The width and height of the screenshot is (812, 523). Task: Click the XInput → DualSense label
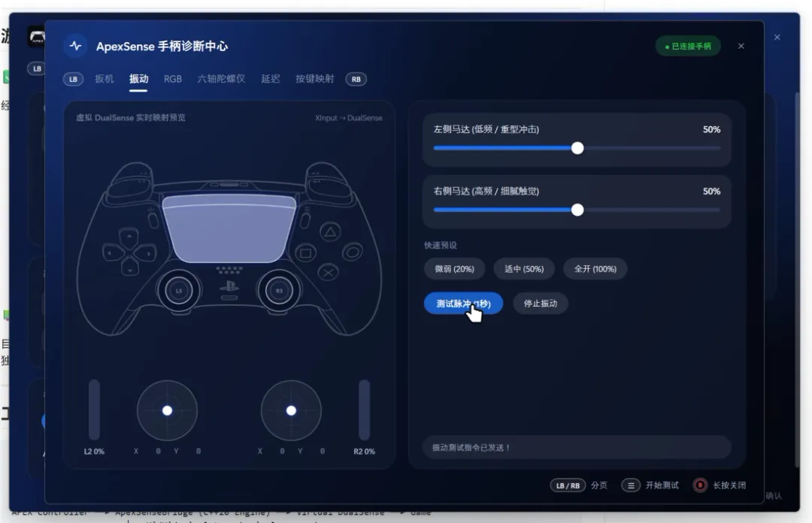(x=349, y=118)
